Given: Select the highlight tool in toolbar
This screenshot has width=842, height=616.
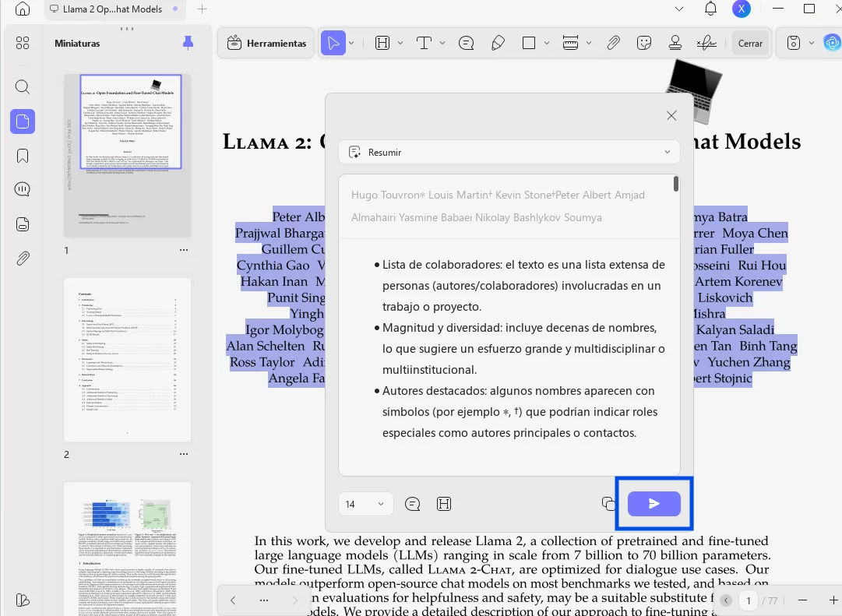Looking at the screenshot, I should click(x=382, y=43).
